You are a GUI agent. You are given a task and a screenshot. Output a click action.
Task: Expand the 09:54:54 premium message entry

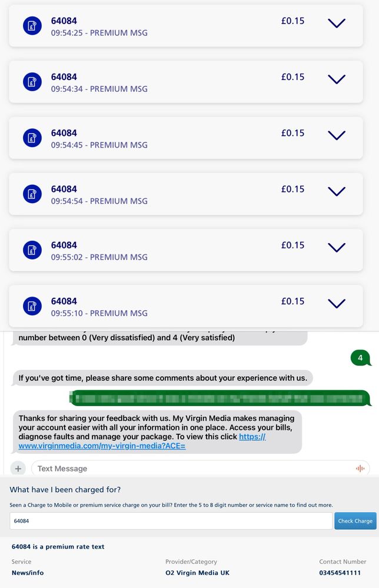337,191
